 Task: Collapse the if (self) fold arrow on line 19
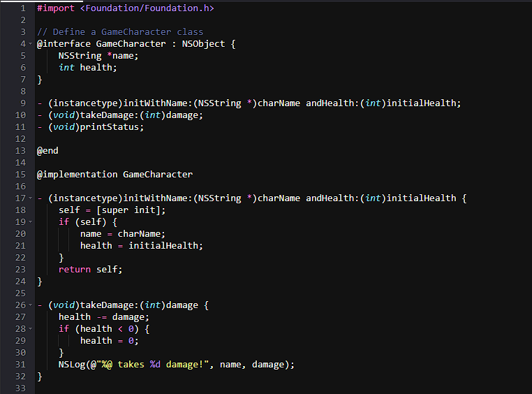[x=30, y=222]
